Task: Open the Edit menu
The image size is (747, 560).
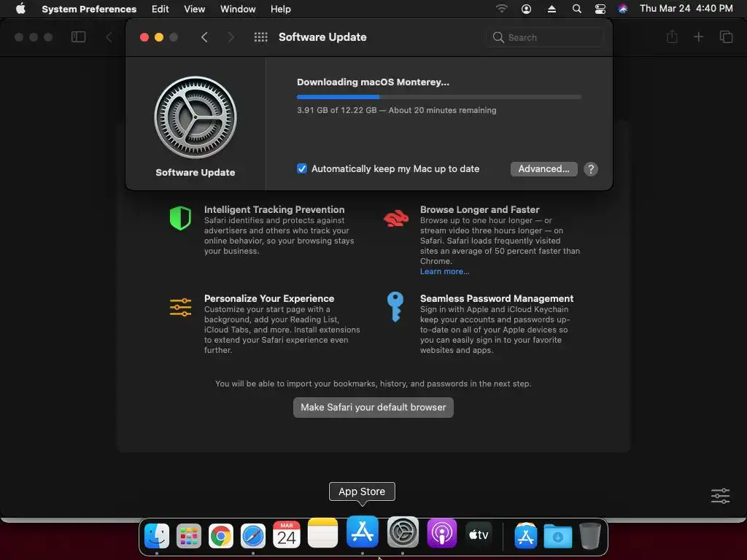Action: point(160,9)
